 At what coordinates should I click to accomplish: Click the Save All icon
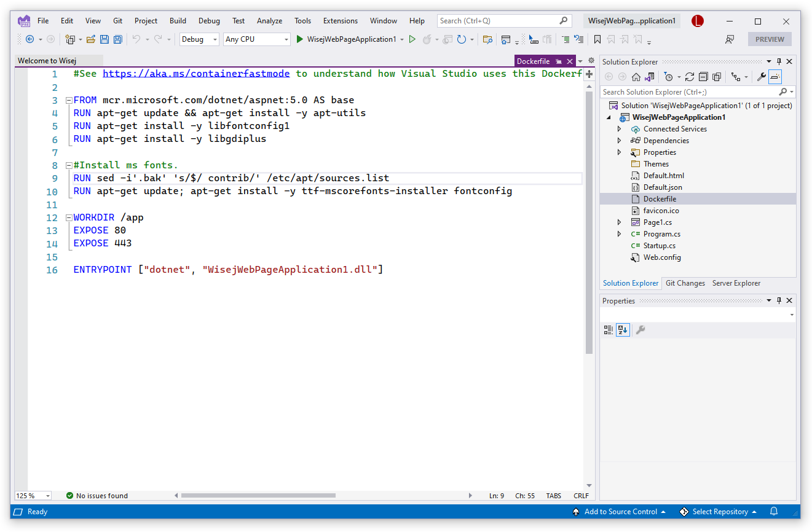[x=117, y=39]
